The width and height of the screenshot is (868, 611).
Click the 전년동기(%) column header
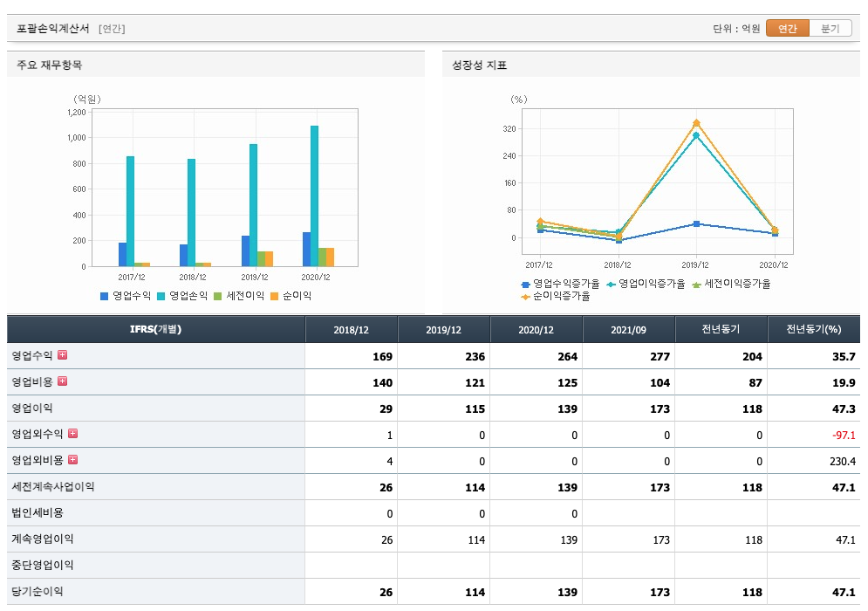click(814, 330)
